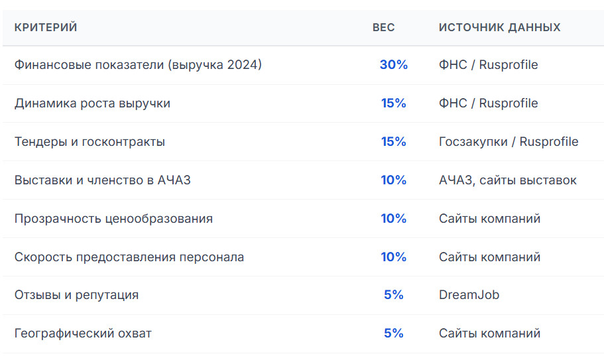Select the Отзывы и репутация criterion
Image resolution: width=604 pixels, height=364 pixels.
[76, 295]
